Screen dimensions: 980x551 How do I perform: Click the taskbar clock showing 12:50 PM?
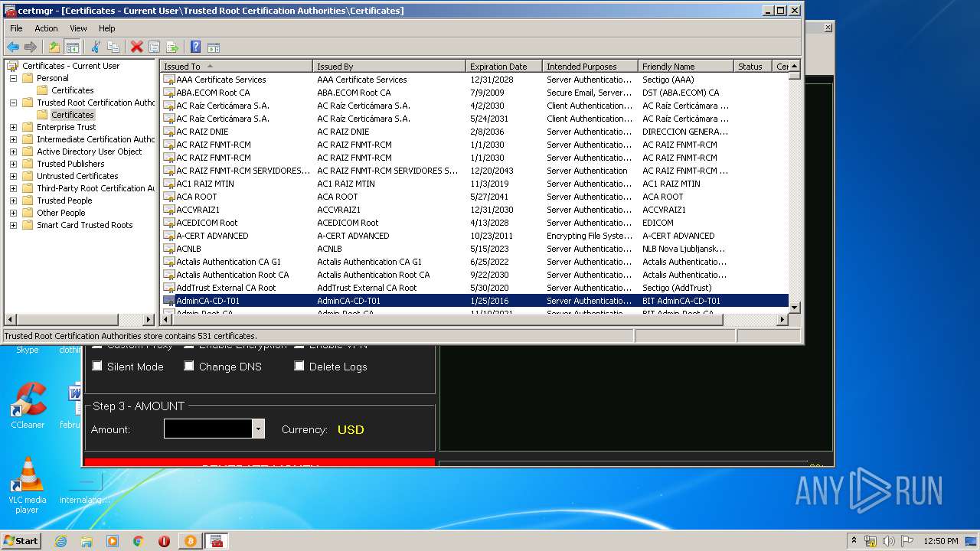tap(941, 541)
